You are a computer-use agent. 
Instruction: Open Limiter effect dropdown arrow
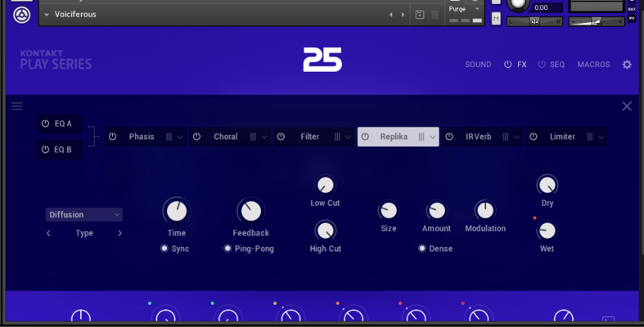(601, 137)
